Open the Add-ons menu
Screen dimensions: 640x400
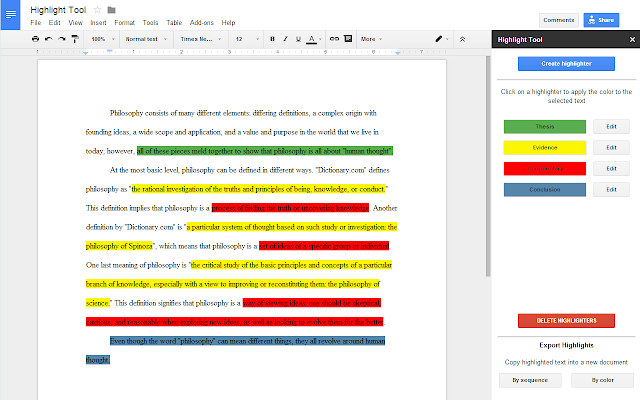point(202,22)
